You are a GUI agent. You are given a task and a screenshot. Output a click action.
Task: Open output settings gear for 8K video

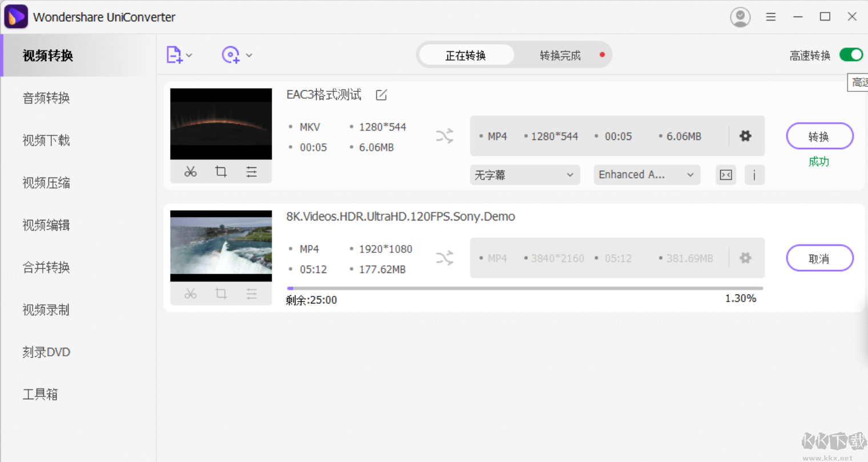[x=745, y=258]
